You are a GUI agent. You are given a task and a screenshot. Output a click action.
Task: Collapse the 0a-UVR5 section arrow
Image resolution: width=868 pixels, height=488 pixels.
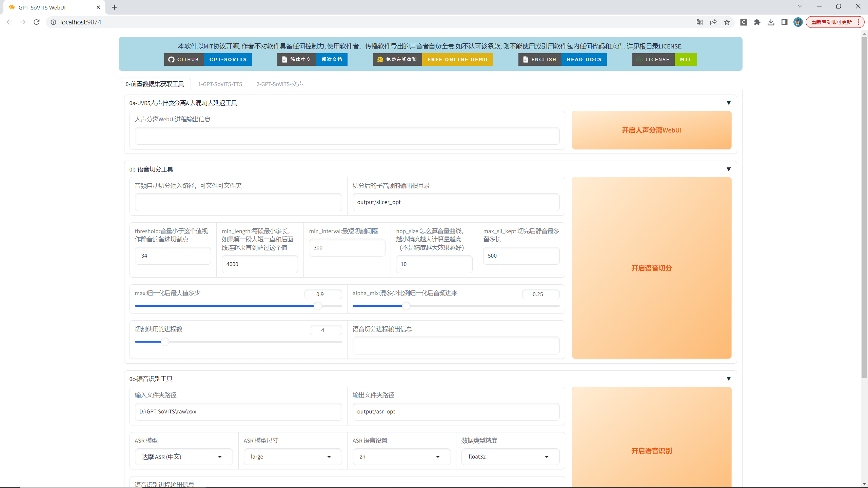728,103
